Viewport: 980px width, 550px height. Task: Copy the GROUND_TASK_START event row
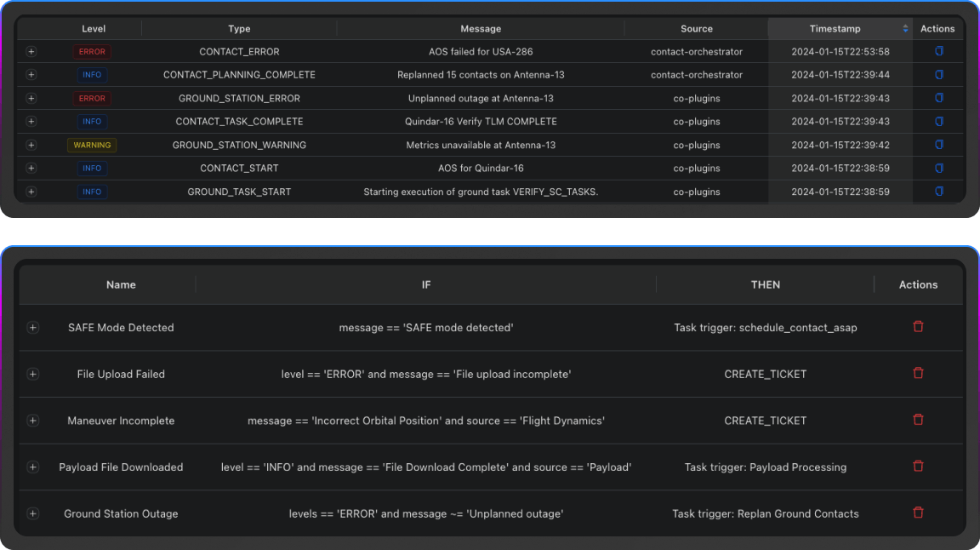tap(939, 192)
